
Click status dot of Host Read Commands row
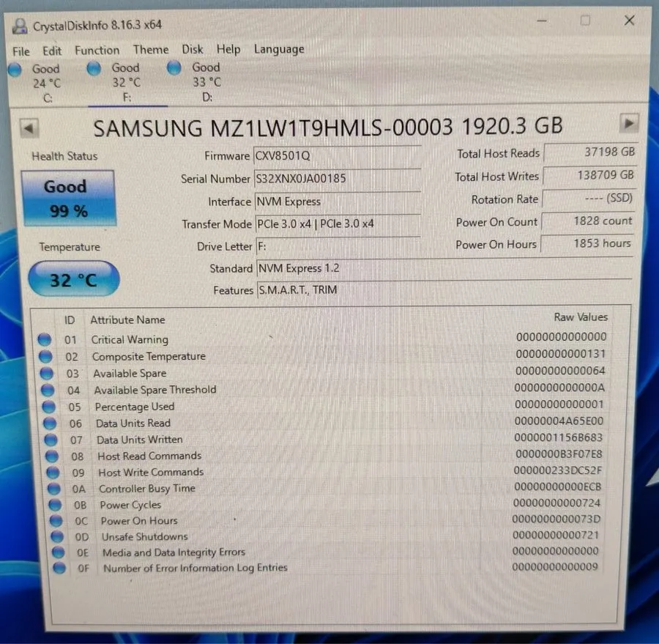[x=52, y=456]
